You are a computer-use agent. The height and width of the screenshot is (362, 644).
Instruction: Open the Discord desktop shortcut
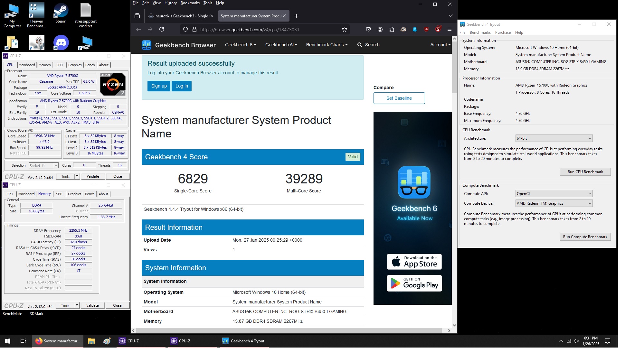tap(61, 42)
